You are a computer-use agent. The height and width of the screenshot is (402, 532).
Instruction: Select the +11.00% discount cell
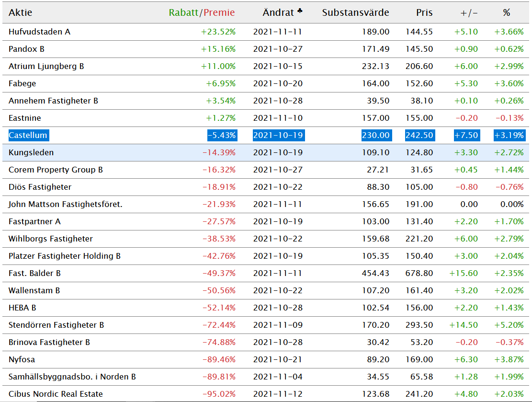point(218,66)
